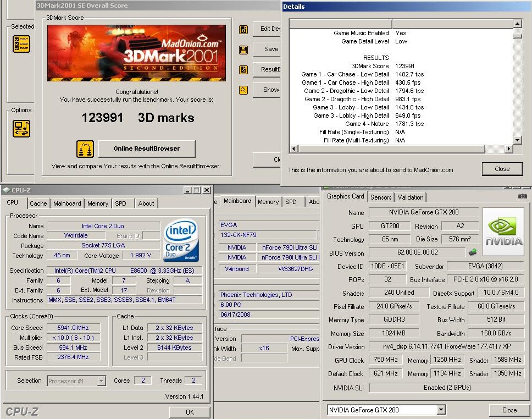532x419 pixels.
Task: Click the NVIDIA logo in GPU-Z
Action: pos(503,231)
